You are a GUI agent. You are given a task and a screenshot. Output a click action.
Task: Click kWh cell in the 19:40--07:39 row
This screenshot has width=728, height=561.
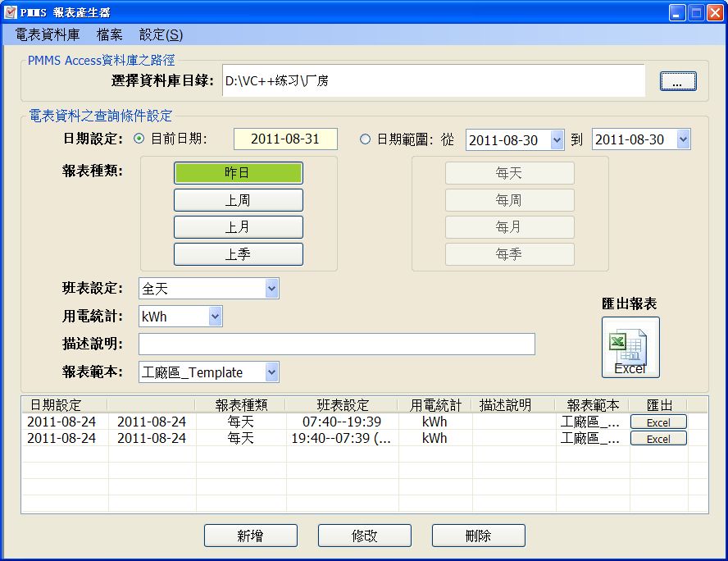pos(435,438)
